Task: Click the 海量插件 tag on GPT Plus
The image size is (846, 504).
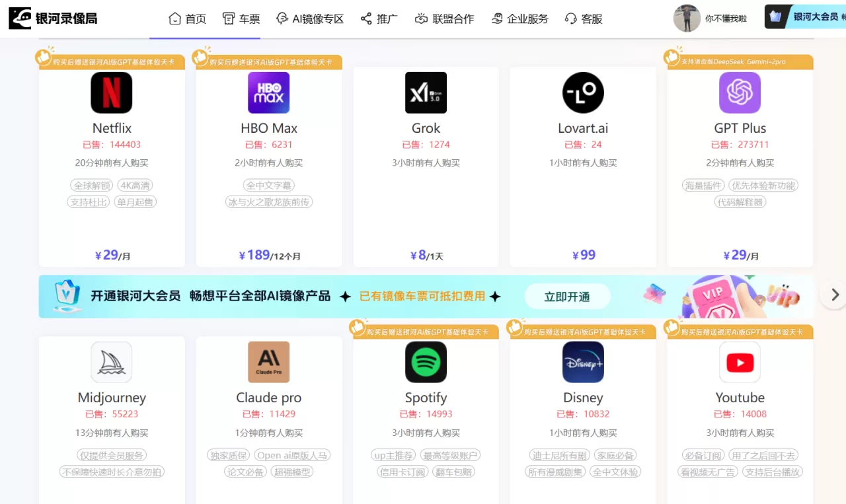Action: [x=703, y=186]
